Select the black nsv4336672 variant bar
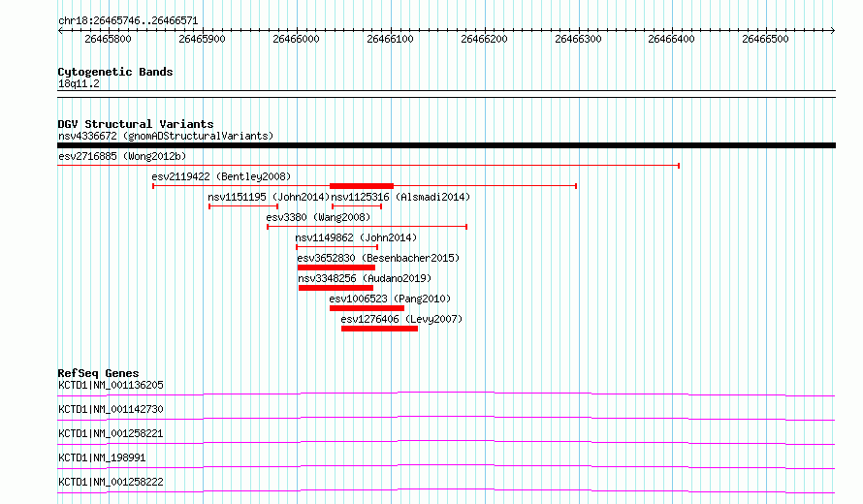Screen dimensions: 863x504 (x=446, y=145)
